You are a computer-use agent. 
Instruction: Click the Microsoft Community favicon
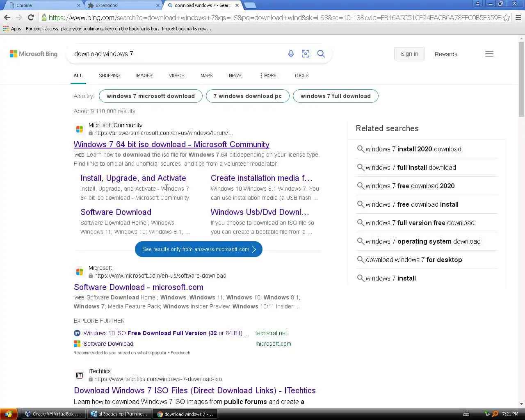[80, 129]
